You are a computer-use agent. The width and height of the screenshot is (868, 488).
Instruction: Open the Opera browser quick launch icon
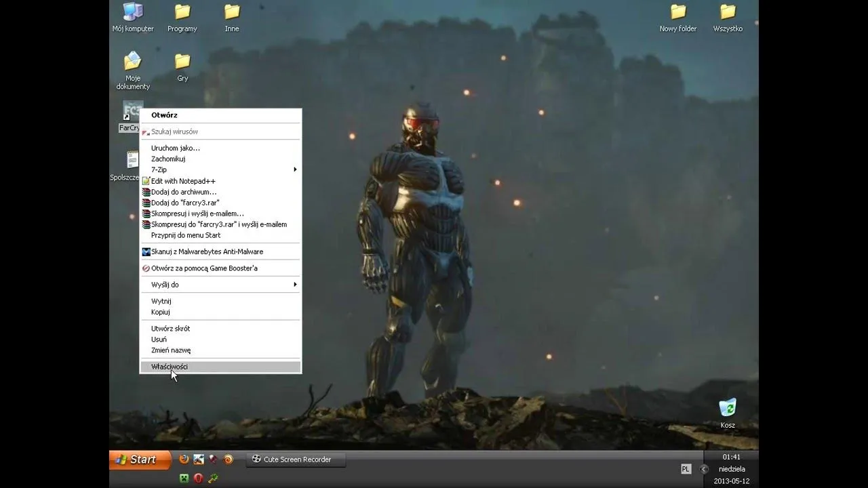point(198,478)
